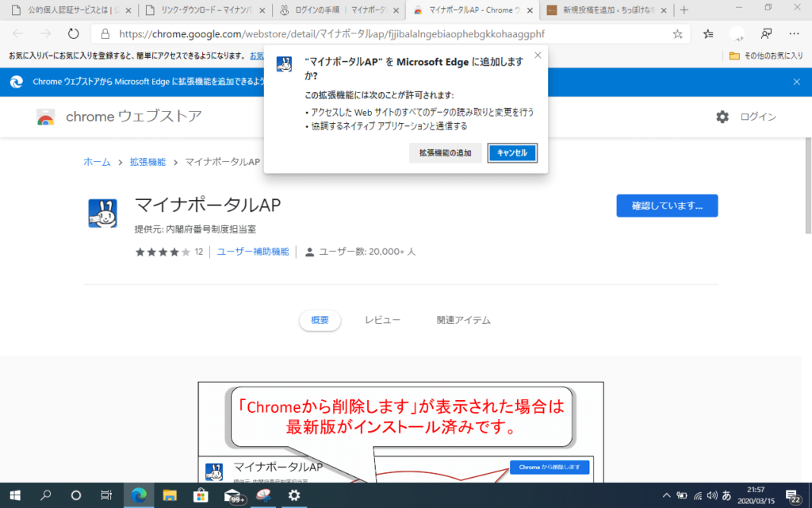This screenshot has width=812, height=508.
Task: Open File Explorer from taskbar
Action: pos(170,495)
